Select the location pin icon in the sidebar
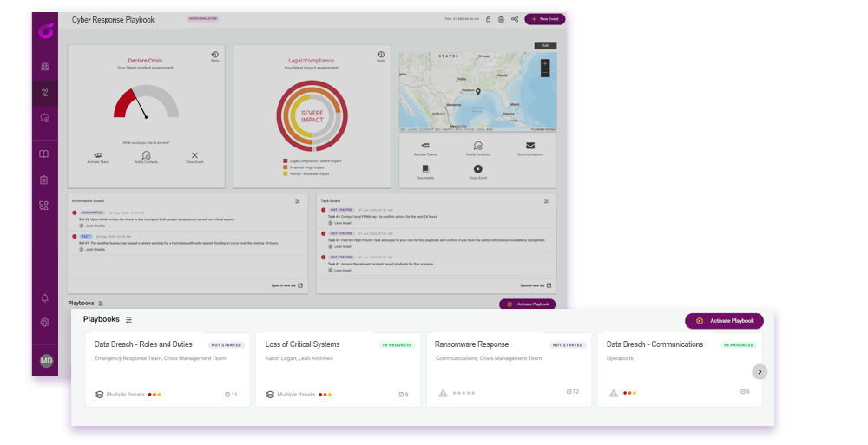This screenshot has width=868, height=445. coord(45,92)
